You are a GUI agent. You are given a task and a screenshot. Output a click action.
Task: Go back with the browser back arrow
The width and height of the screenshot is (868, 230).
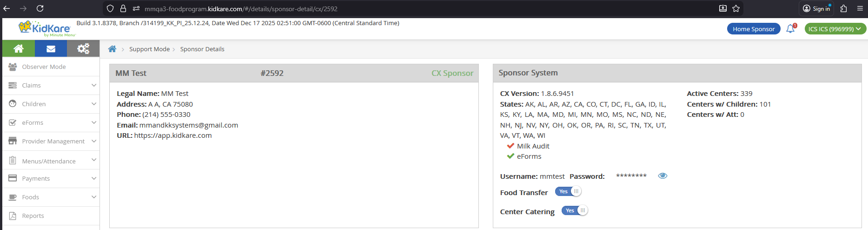pos(7,8)
